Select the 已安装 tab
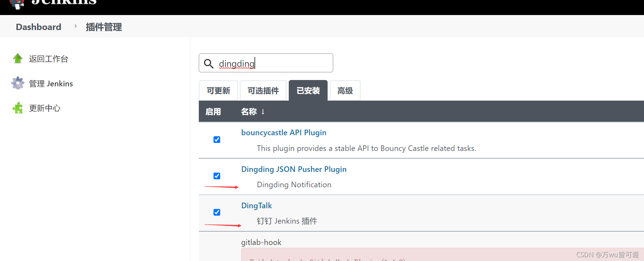Screen dimensions: 644x261 click(x=308, y=90)
